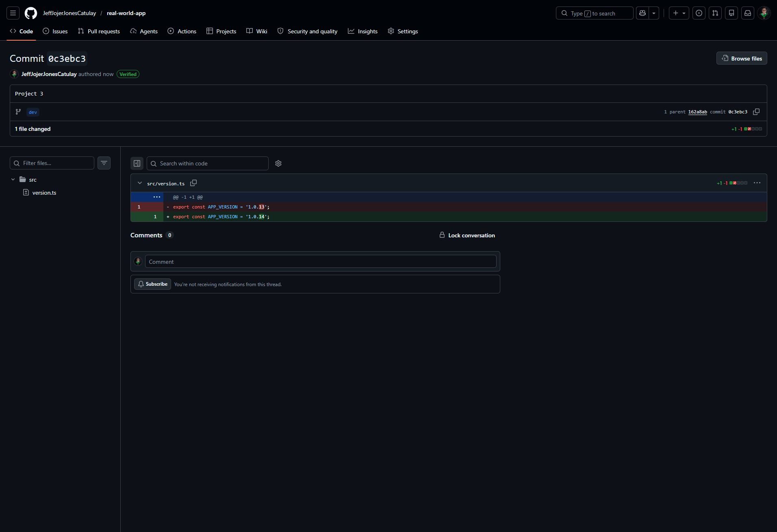Click the Browse files button
Viewport: 777px width, 532px height.
point(742,58)
